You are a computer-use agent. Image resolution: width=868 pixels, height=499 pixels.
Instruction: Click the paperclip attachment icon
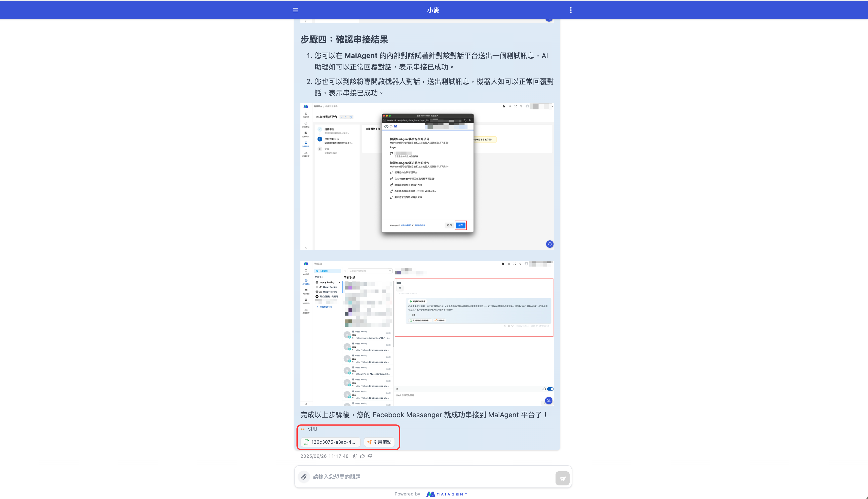point(304,477)
